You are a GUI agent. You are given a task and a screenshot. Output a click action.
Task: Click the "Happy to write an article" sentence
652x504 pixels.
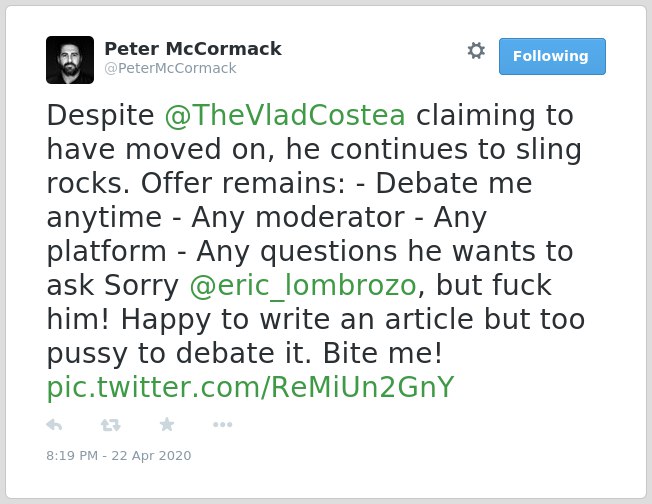click(297, 319)
